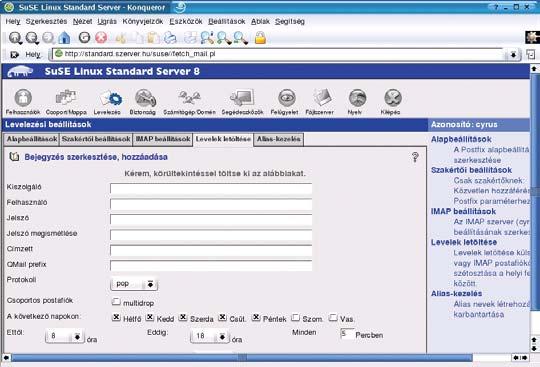Click the vertical scrollbar up arrow
The image size is (540, 367).
(534, 69)
